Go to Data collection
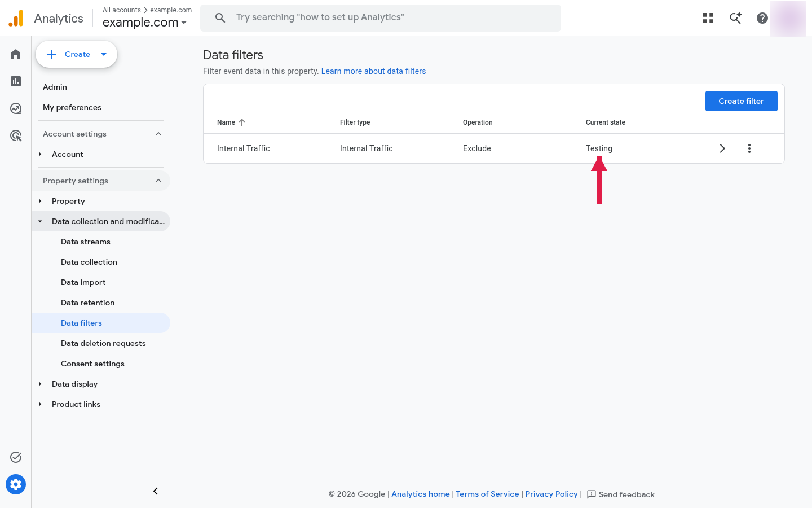 coord(89,262)
